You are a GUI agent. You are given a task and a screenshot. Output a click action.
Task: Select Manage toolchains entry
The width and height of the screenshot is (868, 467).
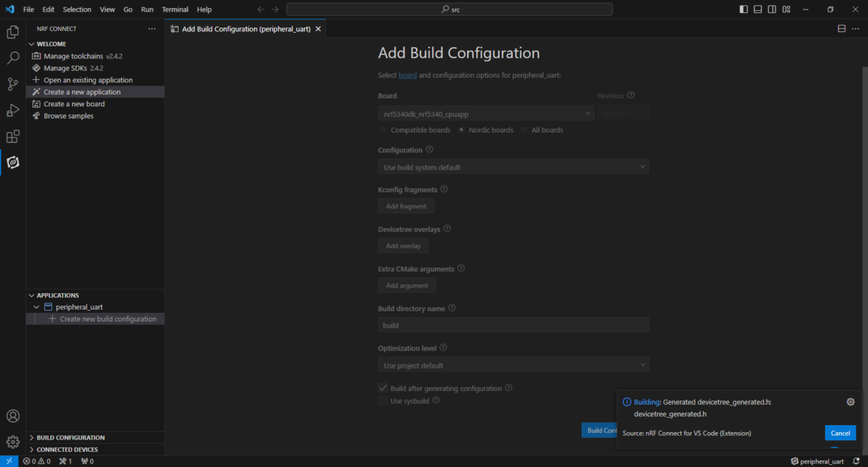[x=95, y=56]
